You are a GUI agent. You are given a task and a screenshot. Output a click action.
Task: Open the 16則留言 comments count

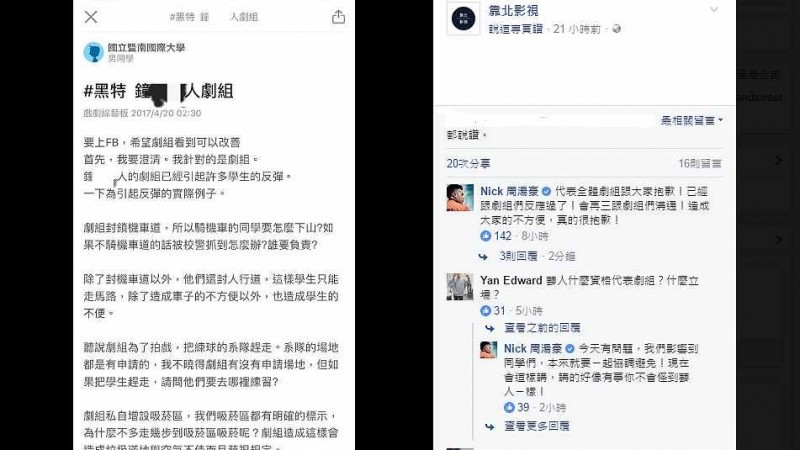point(699,163)
